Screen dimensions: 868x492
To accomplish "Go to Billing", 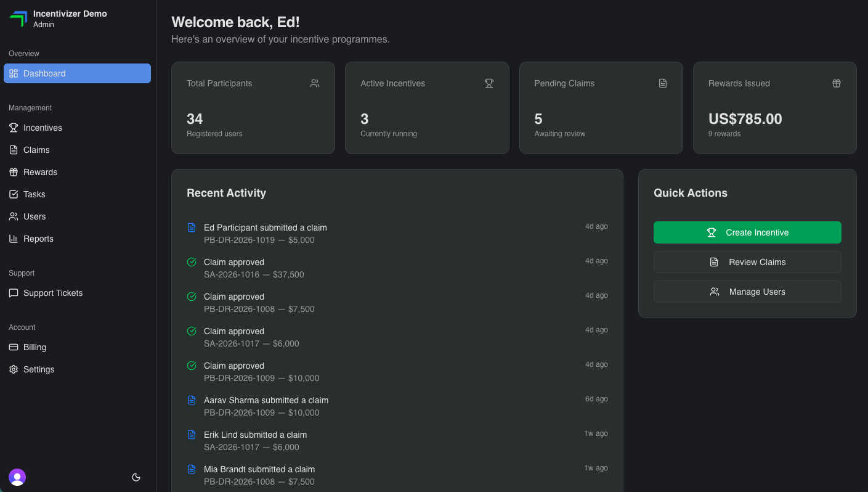I will (77, 347).
